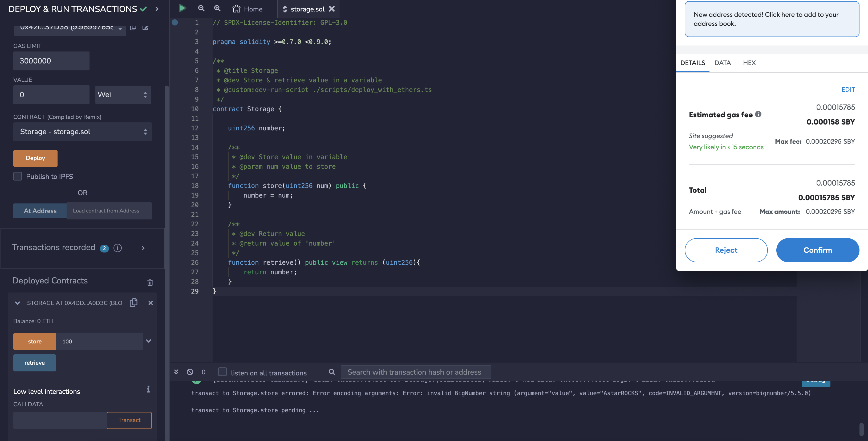Click the zoom in magnifier icon
868x441 pixels.
[x=217, y=9]
